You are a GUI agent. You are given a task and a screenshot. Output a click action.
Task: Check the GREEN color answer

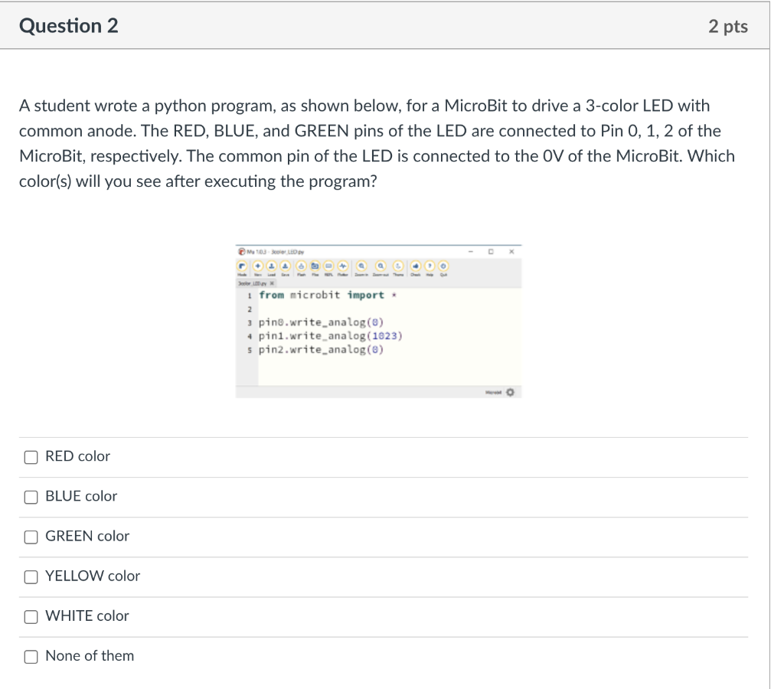pos(31,537)
